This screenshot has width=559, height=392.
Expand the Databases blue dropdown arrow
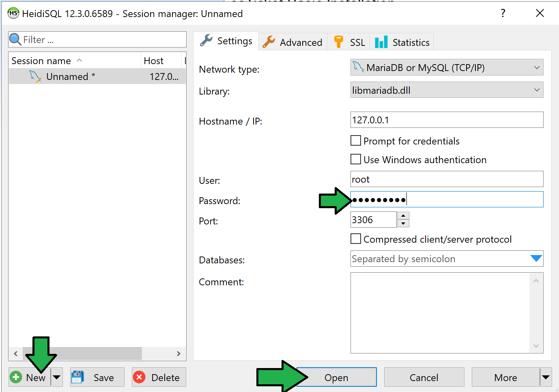(536, 258)
